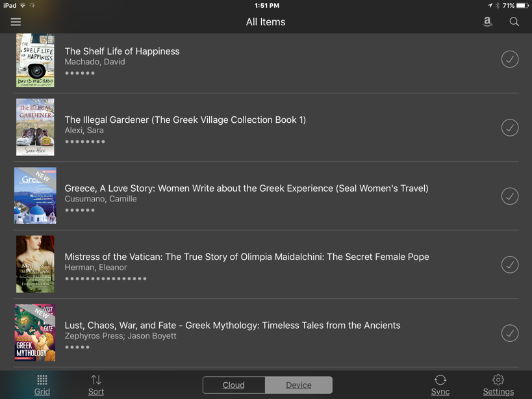Toggle checkmark for Lust, Chaos, War, and Fate

[x=510, y=333]
